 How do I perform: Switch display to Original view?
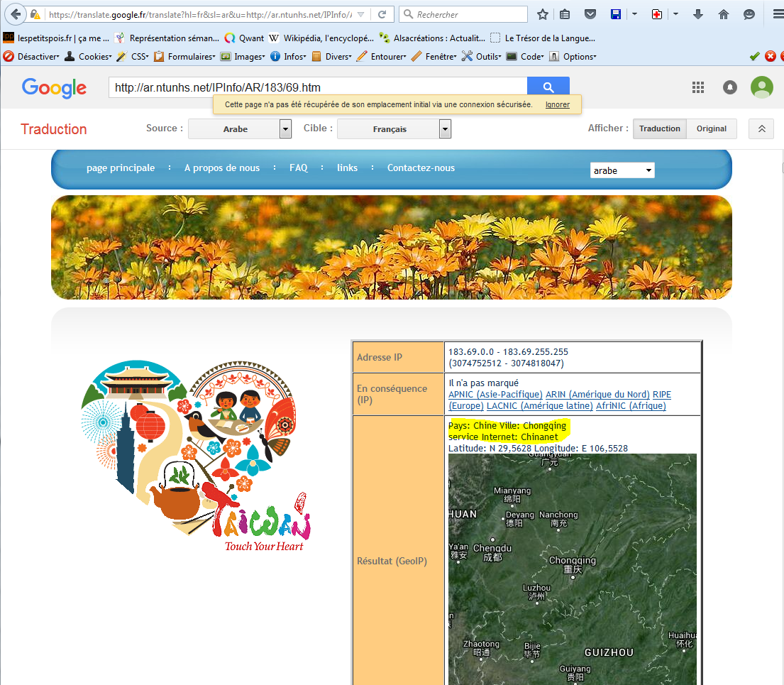pos(711,128)
